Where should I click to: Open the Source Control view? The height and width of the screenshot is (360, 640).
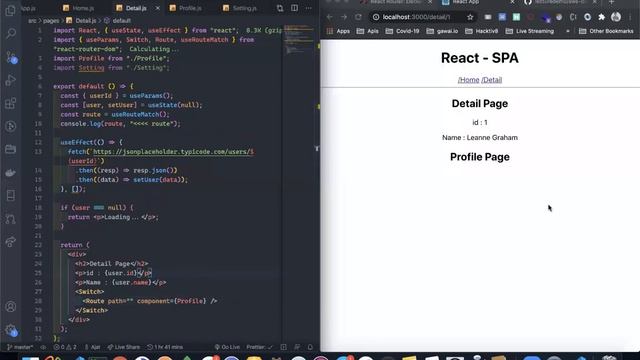point(11,57)
